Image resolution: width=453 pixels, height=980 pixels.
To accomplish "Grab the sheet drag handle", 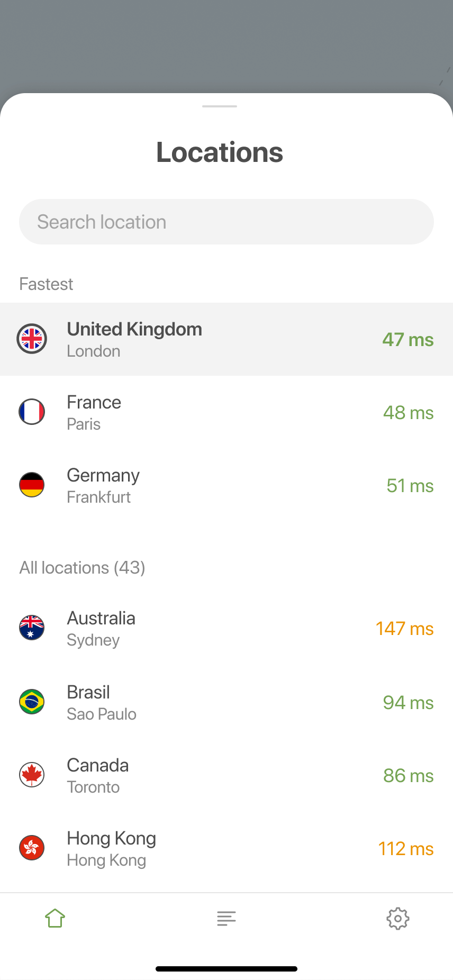I will 220,106.
